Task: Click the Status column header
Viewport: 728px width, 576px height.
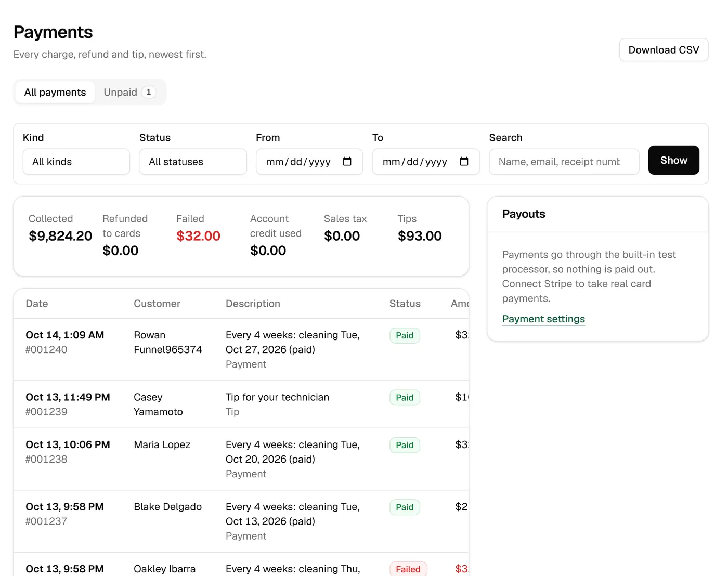Action: [x=405, y=304]
